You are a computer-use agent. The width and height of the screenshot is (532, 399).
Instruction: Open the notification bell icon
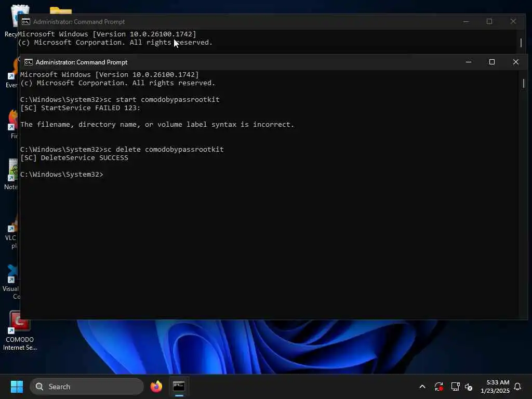click(517, 387)
